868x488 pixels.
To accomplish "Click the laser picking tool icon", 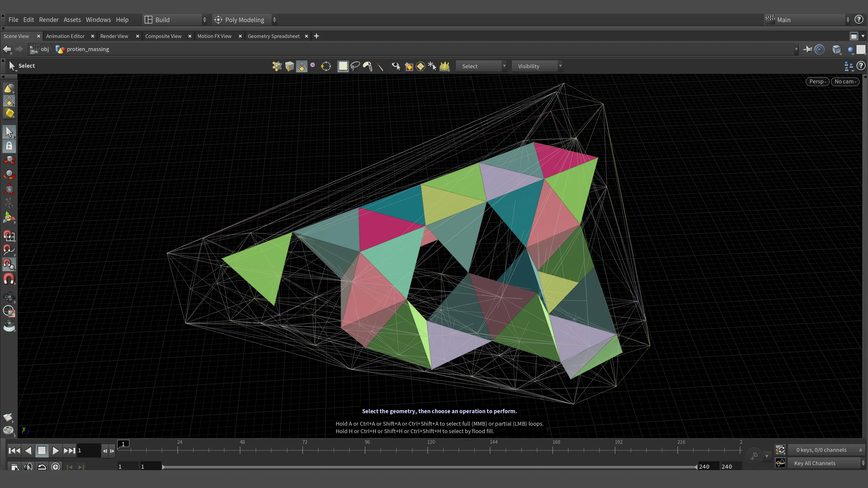I will (380, 66).
